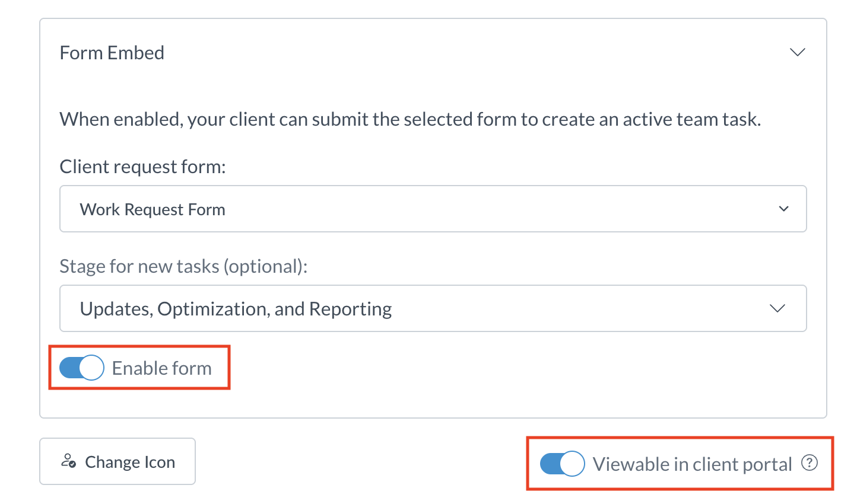Click the blue track of the client portal toggle

(549, 463)
